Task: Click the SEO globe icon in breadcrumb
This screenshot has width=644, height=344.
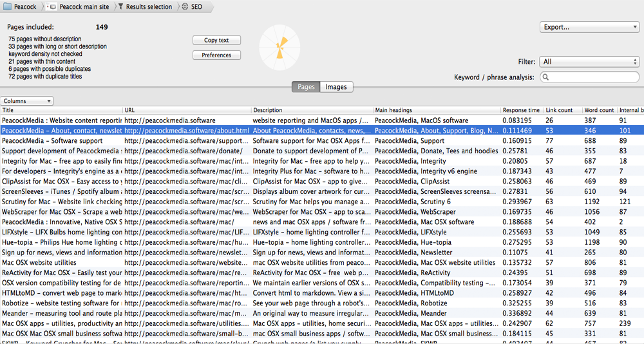Action: coord(185,7)
